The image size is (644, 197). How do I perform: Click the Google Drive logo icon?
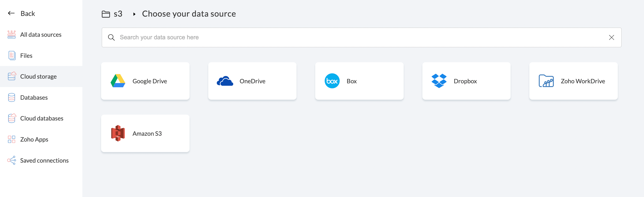[118, 81]
